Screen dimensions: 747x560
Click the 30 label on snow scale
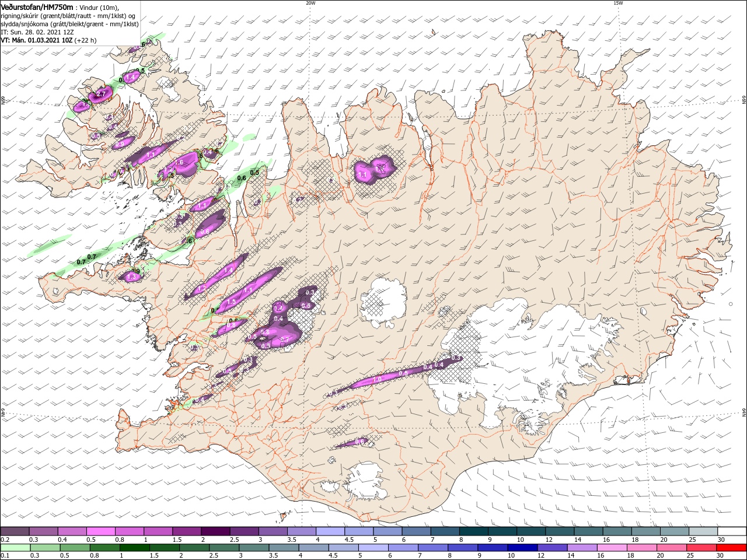point(721,539)
